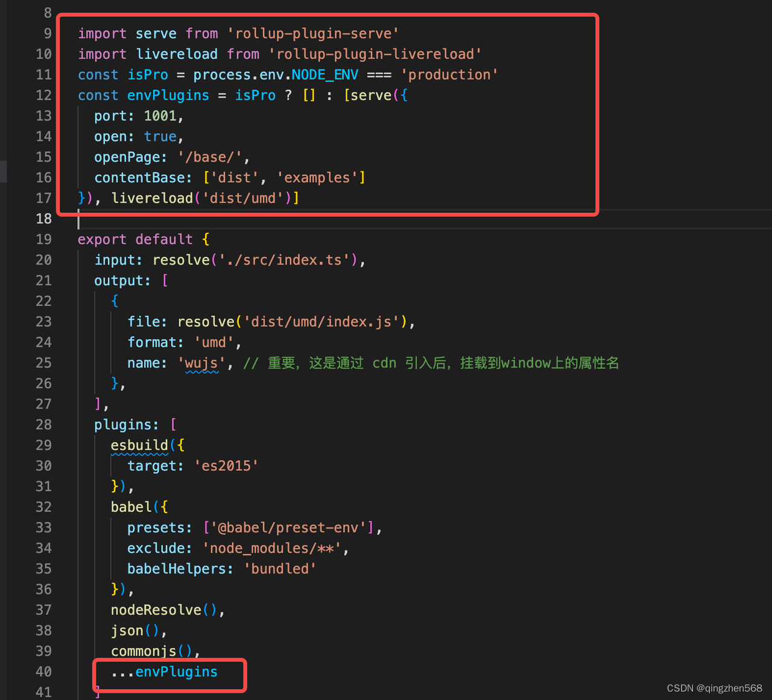The width and height of the screenshot is (772, 700).
Task: Click the true value after open
Action: [160, 137]
